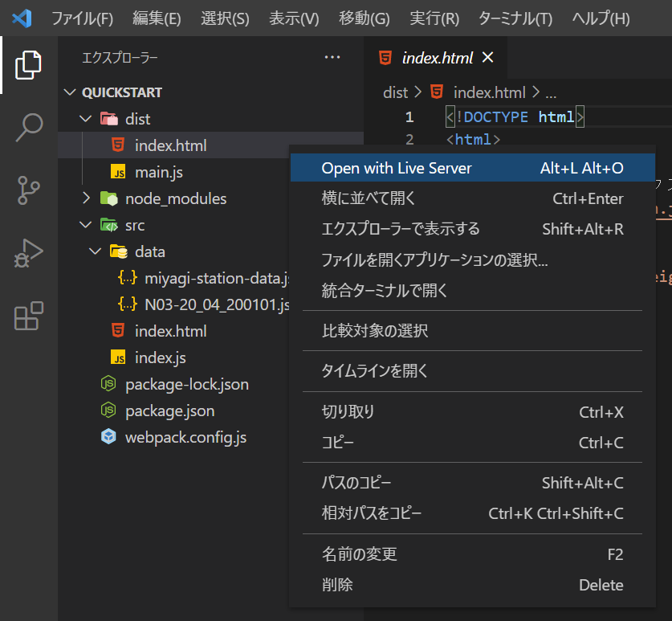
Task: Open the ターミナル(T) menu
Action: click(515, 18)
